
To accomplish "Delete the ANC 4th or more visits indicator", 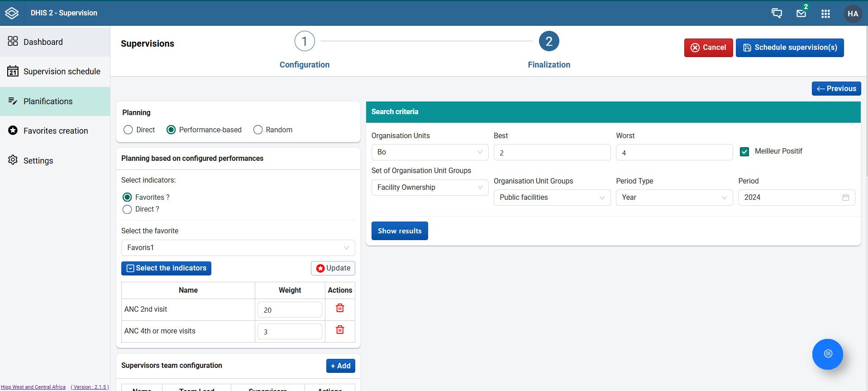I will pyautogui.click(x=340, y=330).
